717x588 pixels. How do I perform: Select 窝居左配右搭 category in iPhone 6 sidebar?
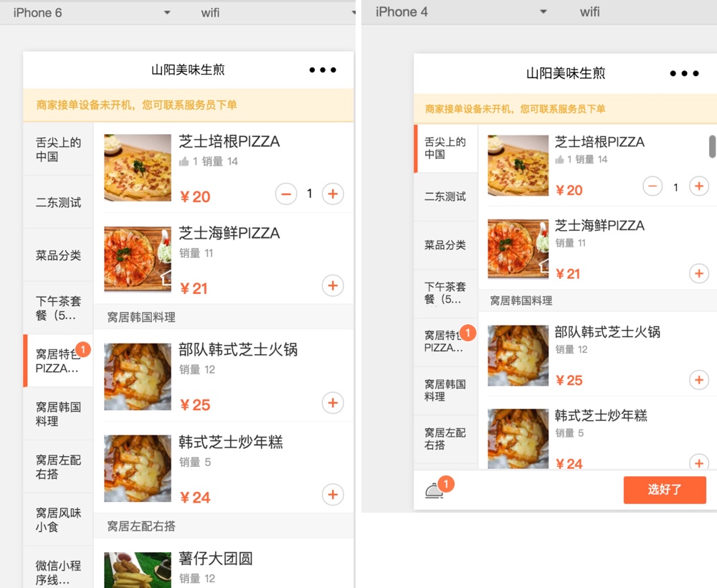point(58,466)
